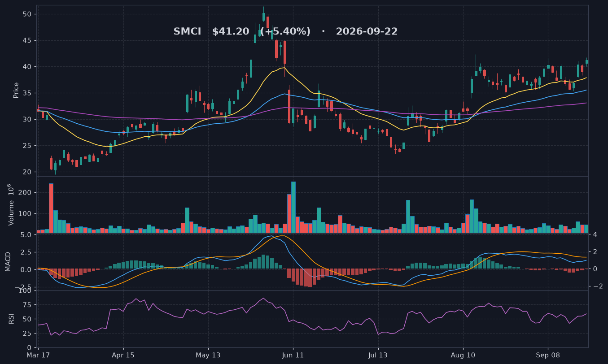Click the 50 price axis tick
This screenshot has width=608, height=364.
coord(27,14)
